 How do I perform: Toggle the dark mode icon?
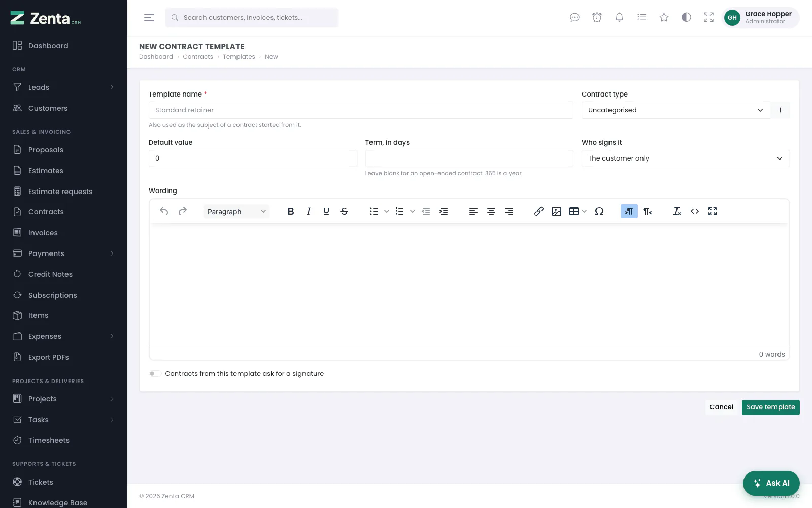pos(686,17)
